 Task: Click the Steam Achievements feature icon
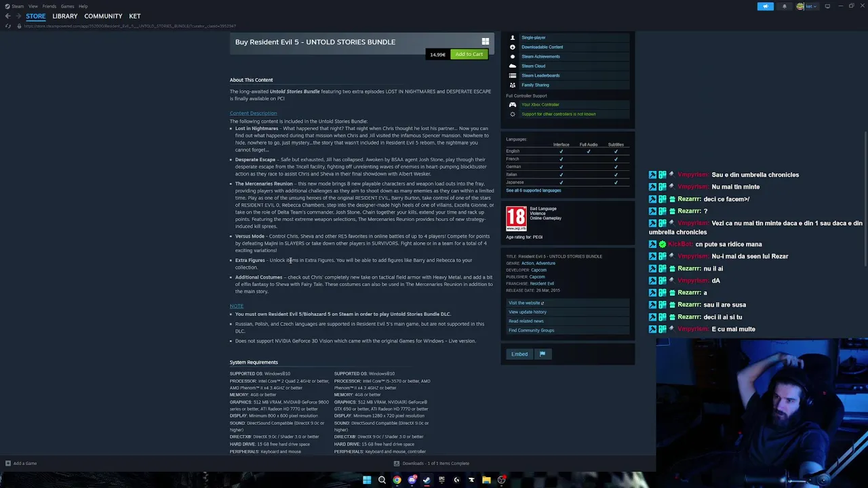(512, 56)
